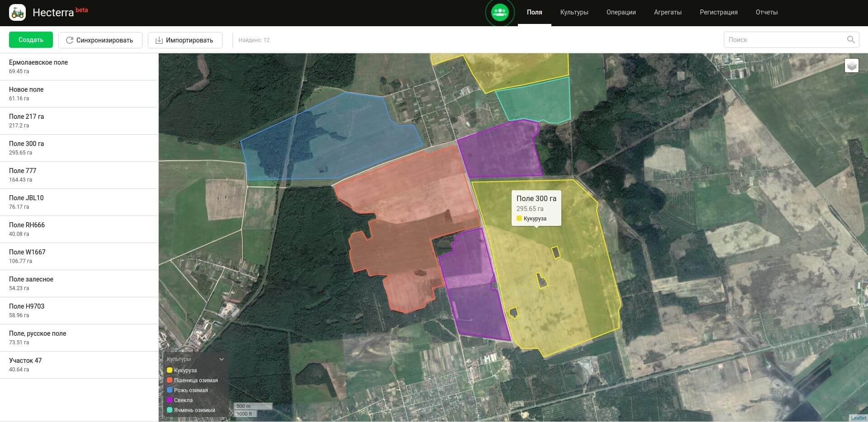This screenshot has width=868, height=422.
Task: Click the purple Свекла legend swatch
Action: [x=170, y=400]
